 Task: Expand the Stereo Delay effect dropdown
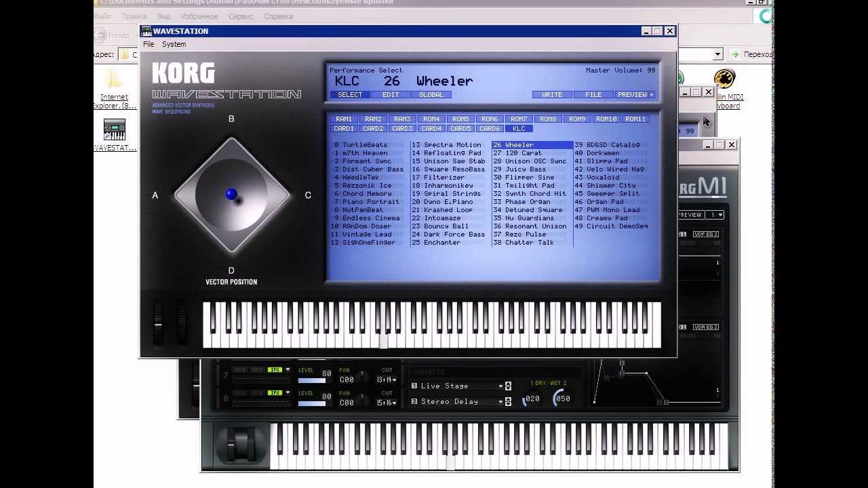[501, 402]
